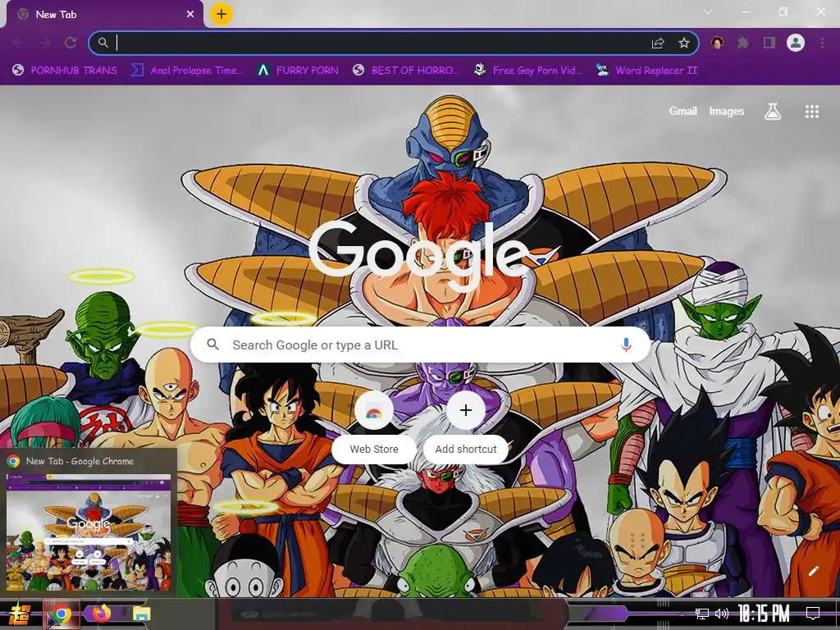Reload the current page
Image resolution: width=840 pixels, height=630 pixels.
(71, 43)
